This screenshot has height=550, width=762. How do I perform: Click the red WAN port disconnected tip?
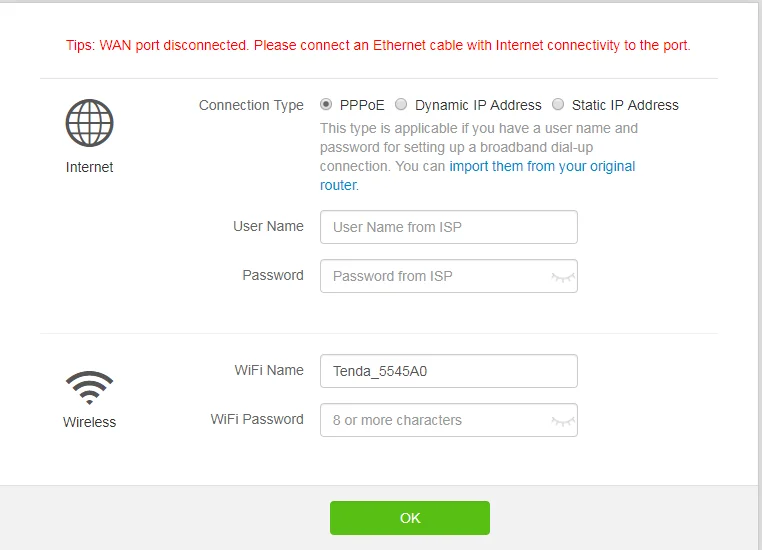click(378, 45)
